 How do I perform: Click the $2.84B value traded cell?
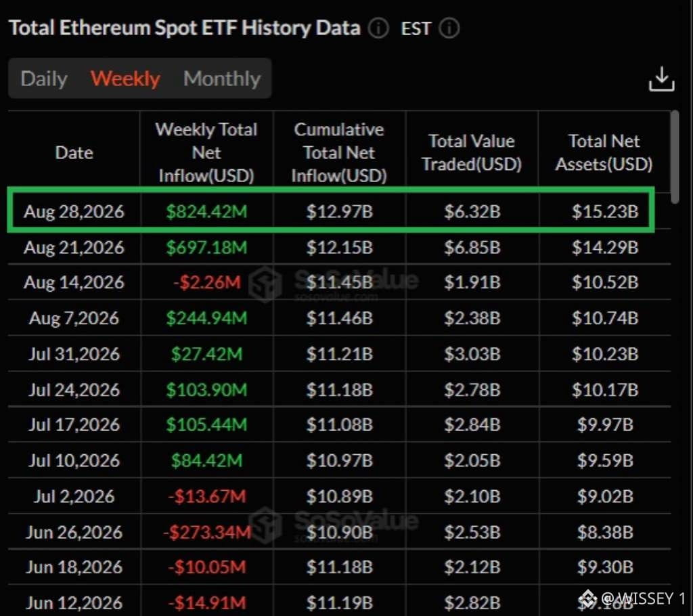pos(472,425)
